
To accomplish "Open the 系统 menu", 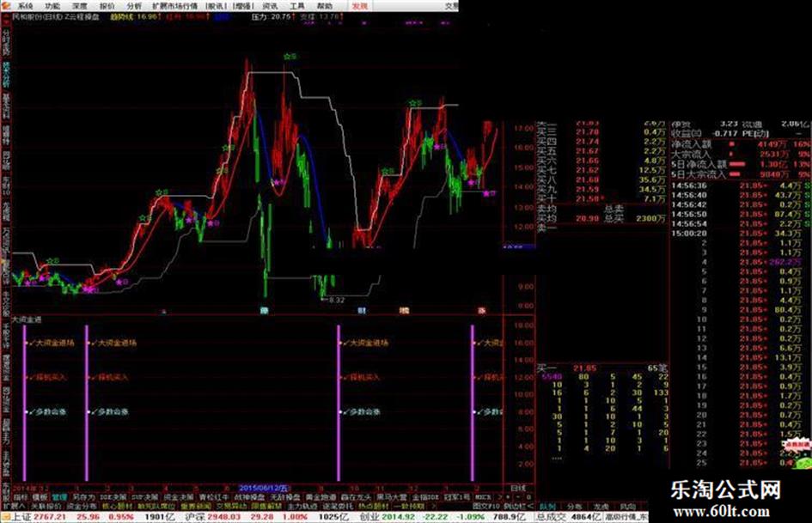I will [25, 6].
